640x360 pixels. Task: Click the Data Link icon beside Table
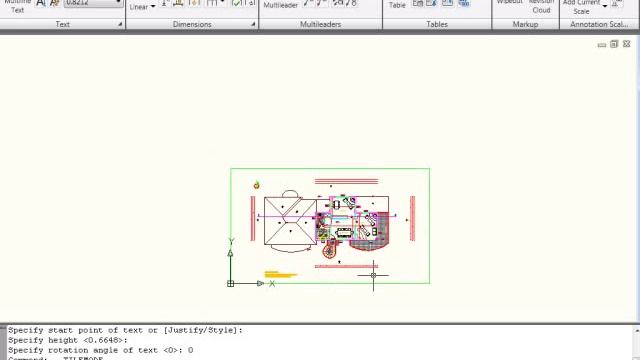pos(418,3)
